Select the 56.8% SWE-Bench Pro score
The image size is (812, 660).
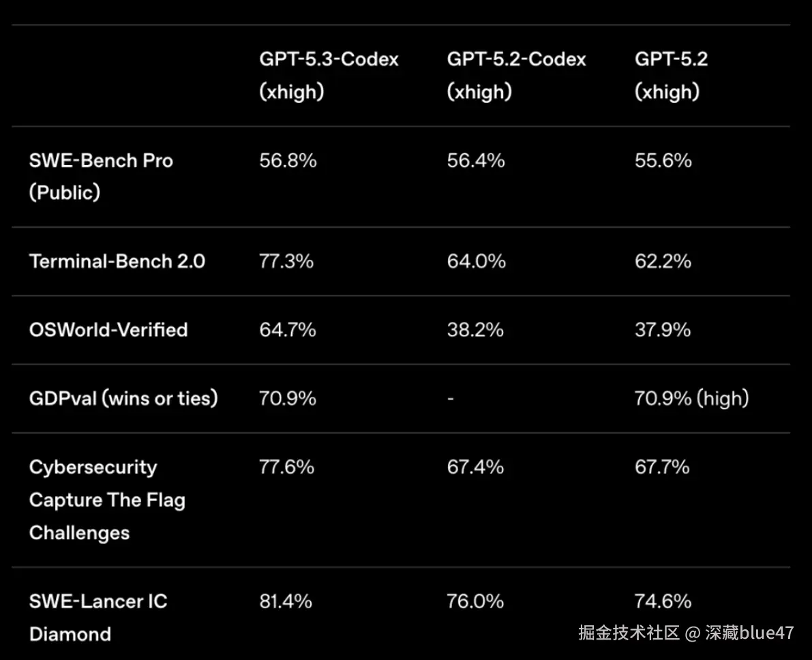[288, 161]
